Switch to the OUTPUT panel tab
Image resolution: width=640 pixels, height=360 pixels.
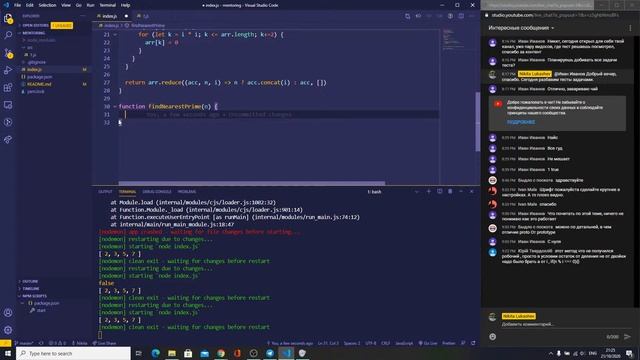point(105,191)
